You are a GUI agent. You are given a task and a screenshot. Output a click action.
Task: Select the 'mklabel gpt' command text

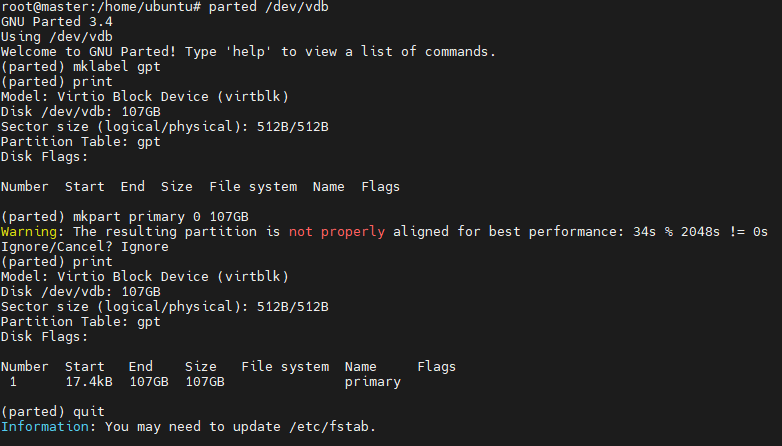[x=117, y=67]
